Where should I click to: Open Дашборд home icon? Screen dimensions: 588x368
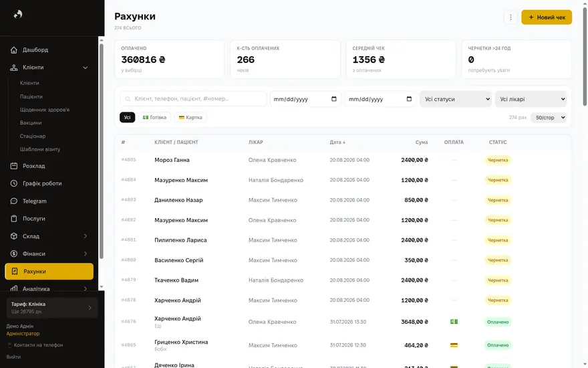[14, 50]
